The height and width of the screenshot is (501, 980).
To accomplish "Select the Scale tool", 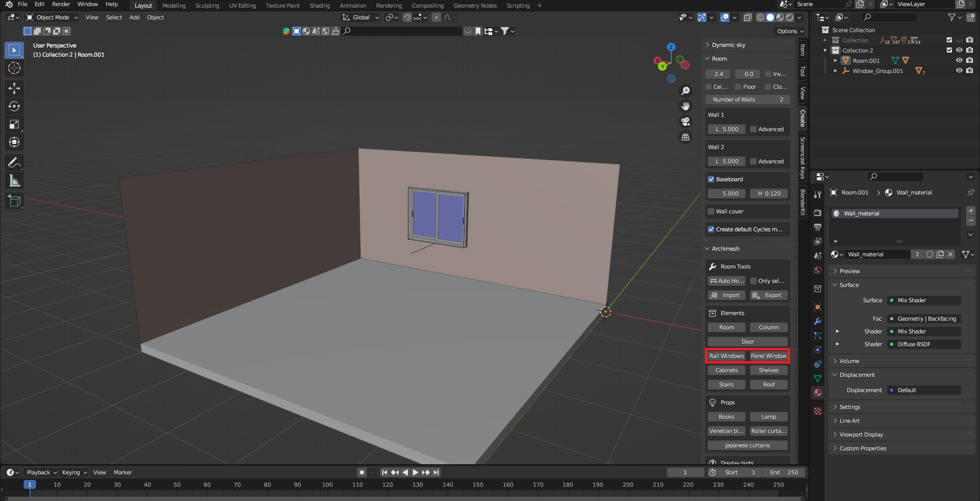I will (14, 124).
